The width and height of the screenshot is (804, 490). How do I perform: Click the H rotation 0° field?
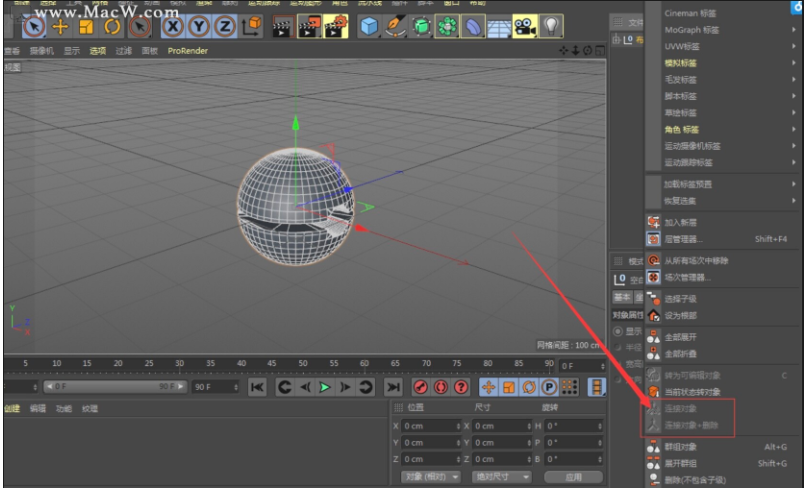tap(574, 426)
